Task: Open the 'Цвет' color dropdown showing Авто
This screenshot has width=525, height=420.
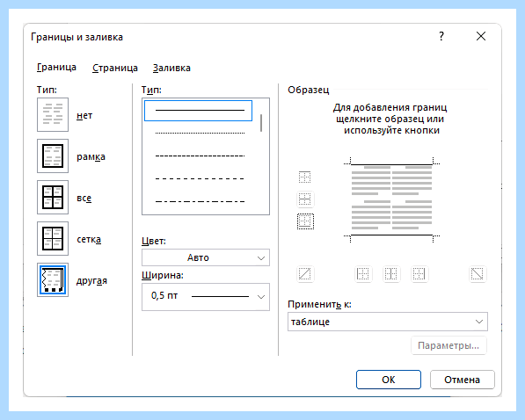Action: pos(206,257)
